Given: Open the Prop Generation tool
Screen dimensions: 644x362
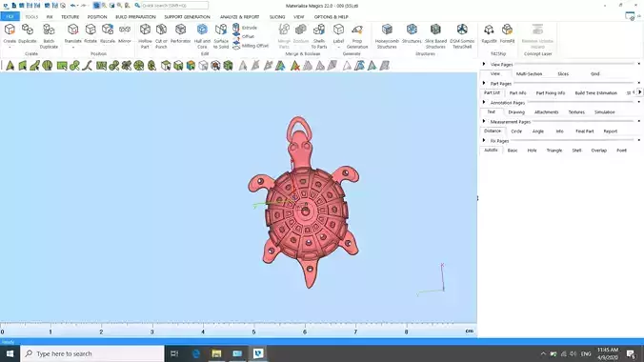Looking at the screenshot, I should tap(357, 35).
